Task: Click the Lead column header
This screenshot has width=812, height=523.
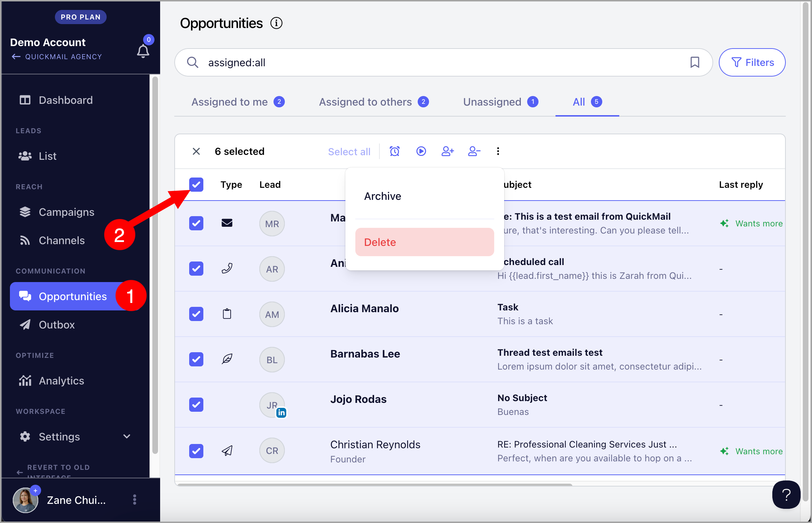Action: 270,185
